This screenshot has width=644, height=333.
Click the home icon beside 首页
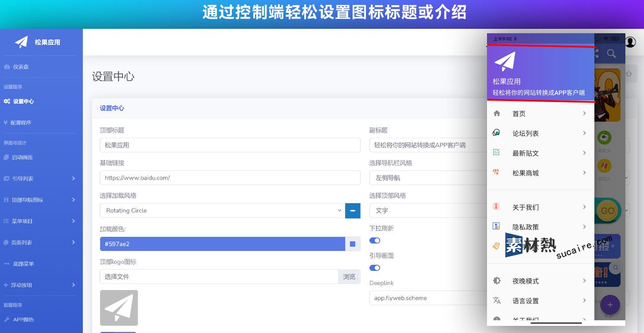497,114
